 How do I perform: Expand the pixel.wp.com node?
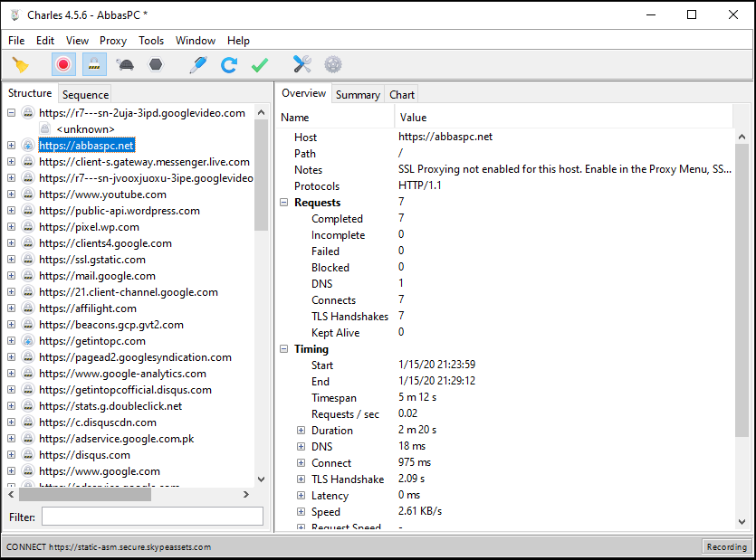point(11,226)
